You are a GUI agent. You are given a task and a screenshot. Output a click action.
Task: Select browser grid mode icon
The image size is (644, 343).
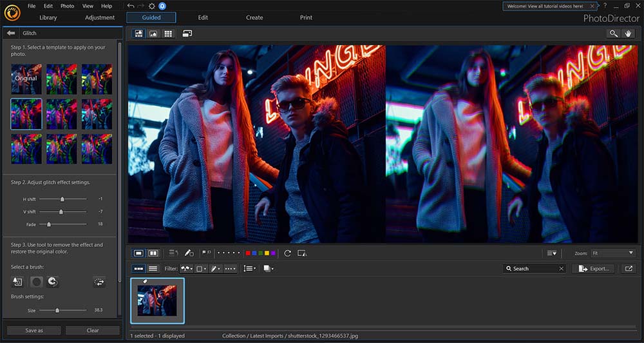pyautogui.click(x=168, y=34)
